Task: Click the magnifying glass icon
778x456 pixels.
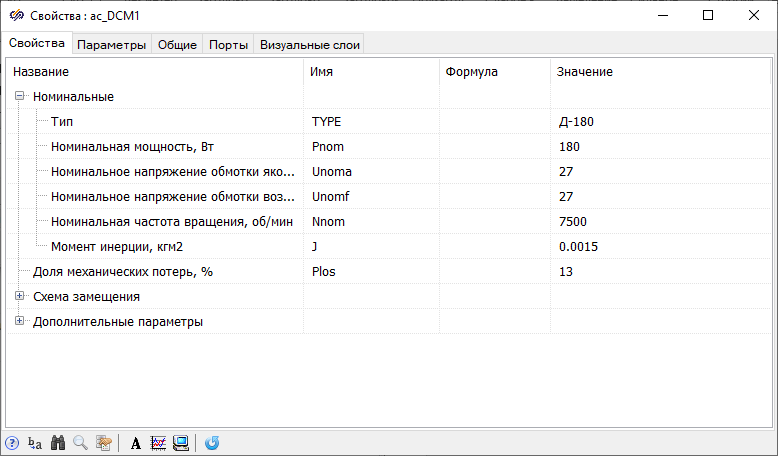Action: (x=80, y=443)
